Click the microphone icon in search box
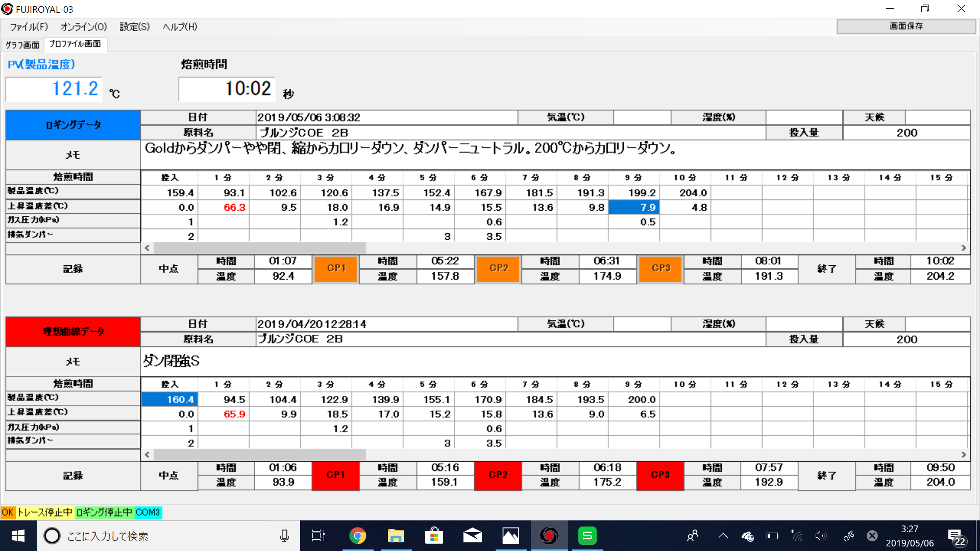980x551 pixels. pos(284,536)
